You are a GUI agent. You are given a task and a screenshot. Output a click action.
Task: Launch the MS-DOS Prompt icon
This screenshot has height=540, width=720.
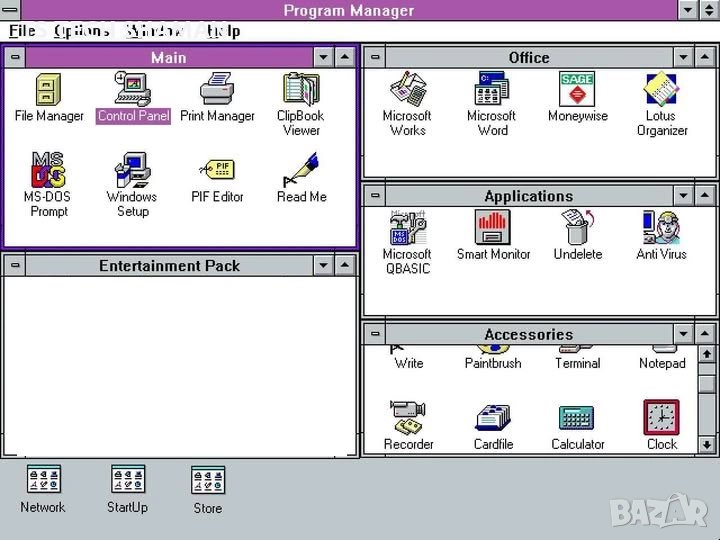click(48, 170)
